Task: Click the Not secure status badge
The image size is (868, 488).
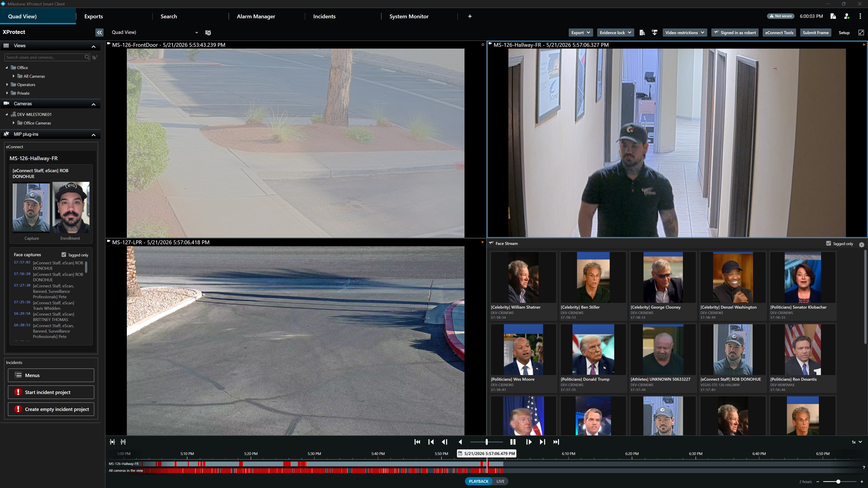Action: (781, 16)
